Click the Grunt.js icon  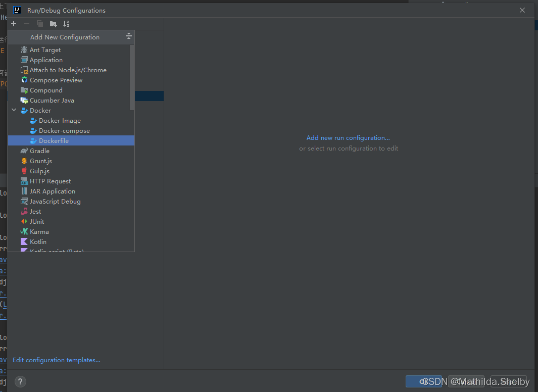point(24,161)
